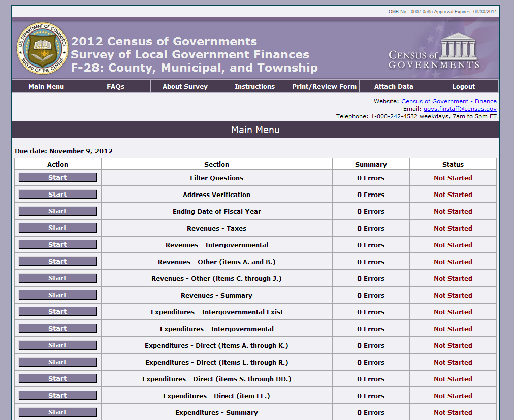
Task: Click the "Address Verification" section name
Action: tap(217, 195)
